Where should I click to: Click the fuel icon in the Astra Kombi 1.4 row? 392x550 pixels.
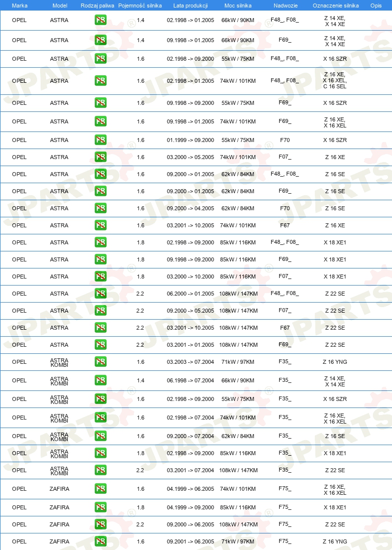[101, 380]
